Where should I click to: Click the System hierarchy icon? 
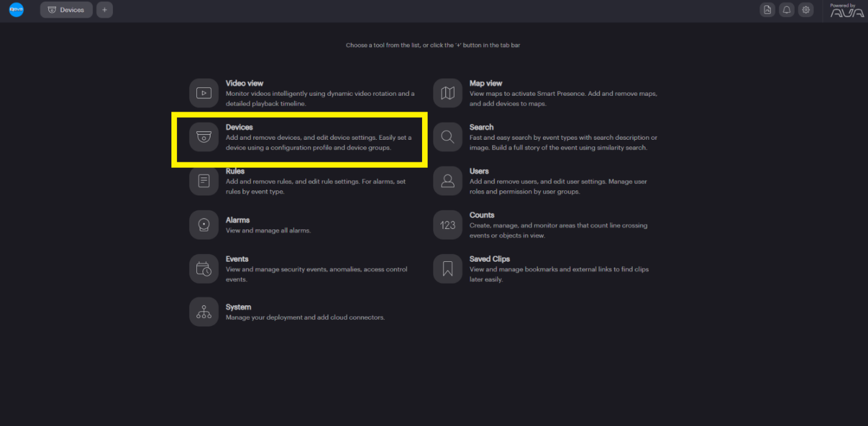tap(204, 312)
